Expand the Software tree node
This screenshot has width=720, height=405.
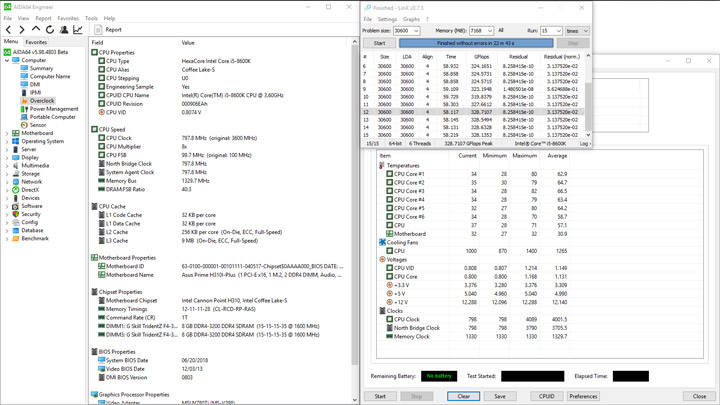(x=7, y=206)
